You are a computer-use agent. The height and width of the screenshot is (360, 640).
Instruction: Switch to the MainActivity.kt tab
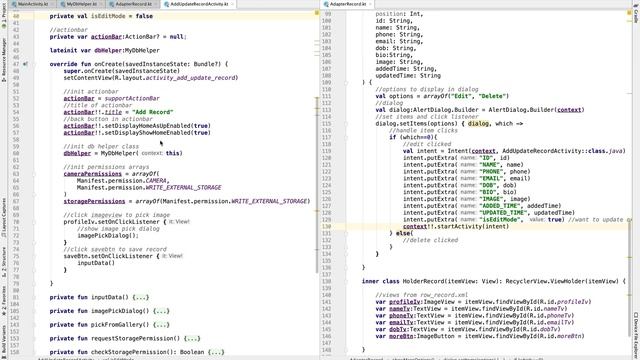pos(33,4)
